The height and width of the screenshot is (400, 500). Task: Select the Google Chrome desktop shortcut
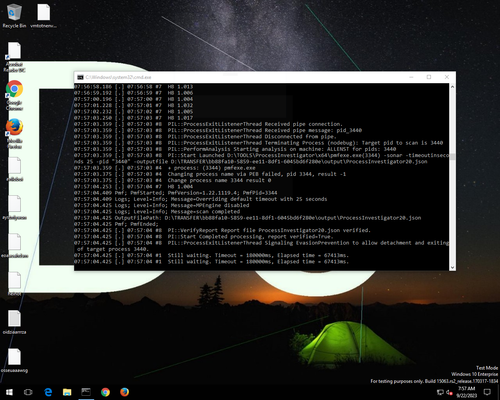pos(14,95)
